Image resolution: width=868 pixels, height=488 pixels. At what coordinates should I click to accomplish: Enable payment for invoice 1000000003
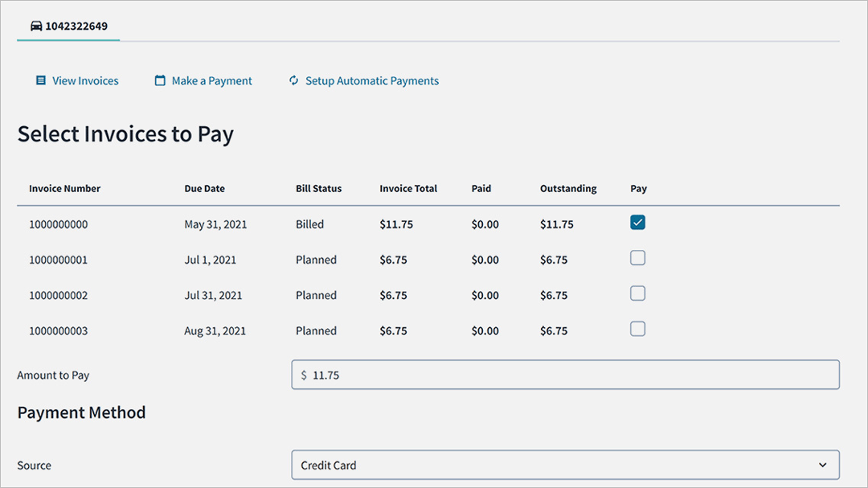click(637, 329)
